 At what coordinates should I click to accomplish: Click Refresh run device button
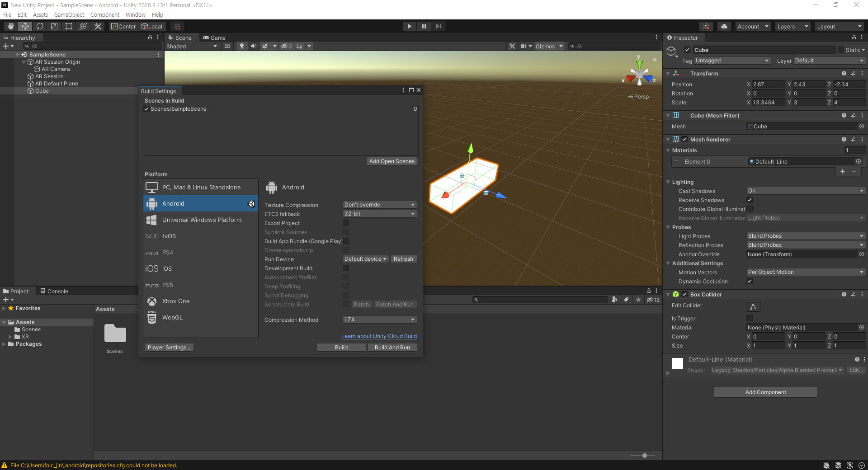point(403,259)
